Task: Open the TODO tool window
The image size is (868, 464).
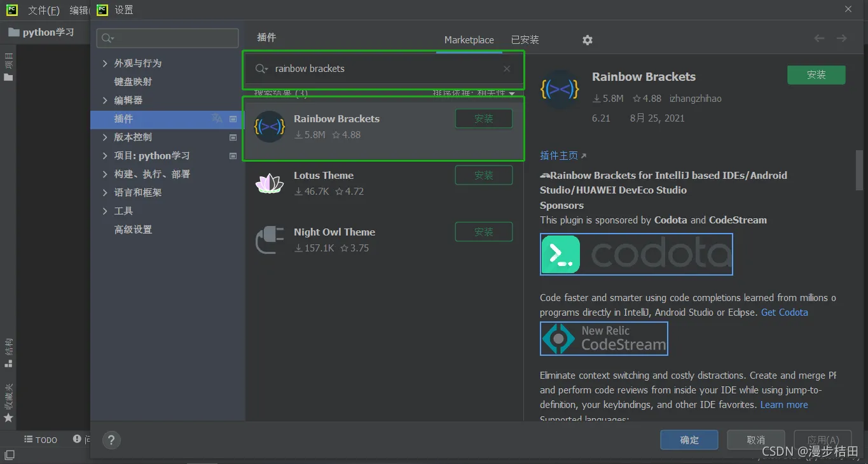Action: (x=41, y=440)
